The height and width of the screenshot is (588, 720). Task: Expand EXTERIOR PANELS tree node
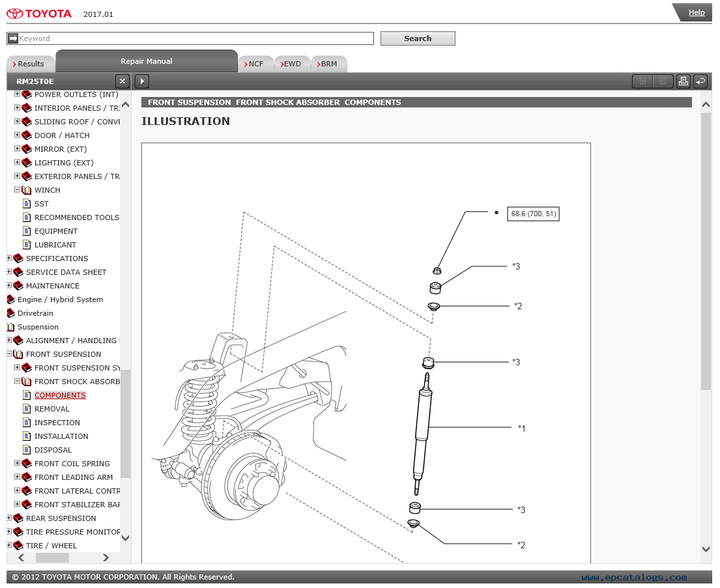click(17, 176)
